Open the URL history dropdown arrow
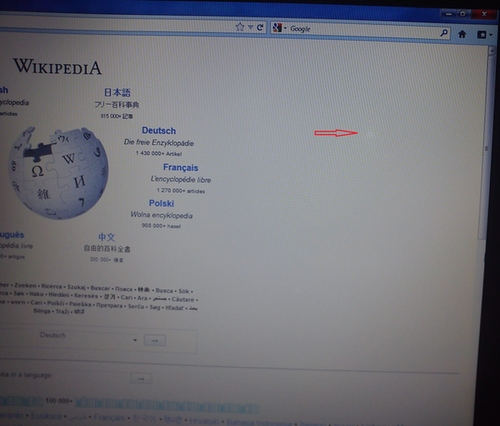This screenshot has width=500, height=426. tap(250, 27)
